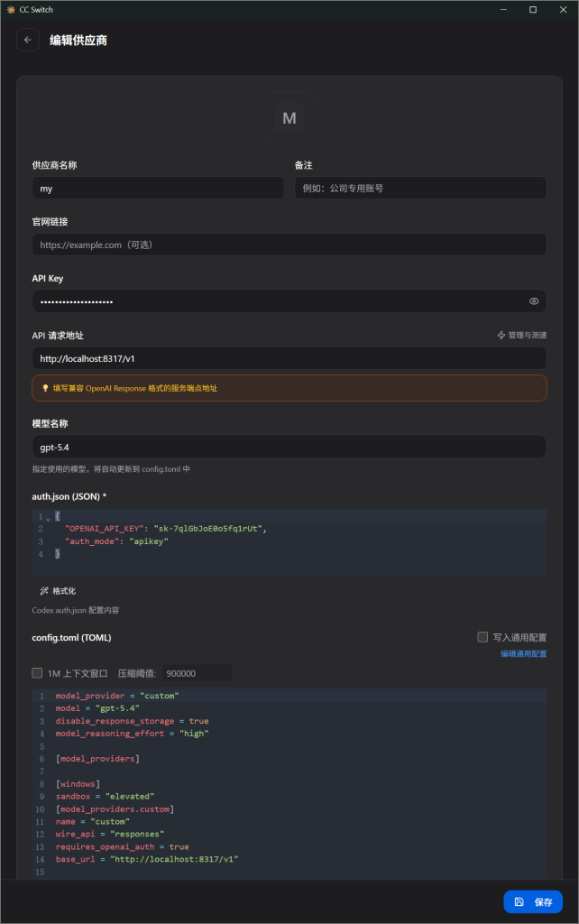The width and height of the screenshot is (579, 924).
Task: Click the lightbulb icon in the hint banner
Action: 45,388
